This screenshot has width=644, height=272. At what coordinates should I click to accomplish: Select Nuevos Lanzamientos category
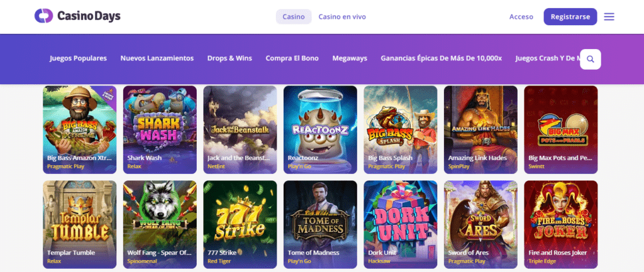point(157,58)
